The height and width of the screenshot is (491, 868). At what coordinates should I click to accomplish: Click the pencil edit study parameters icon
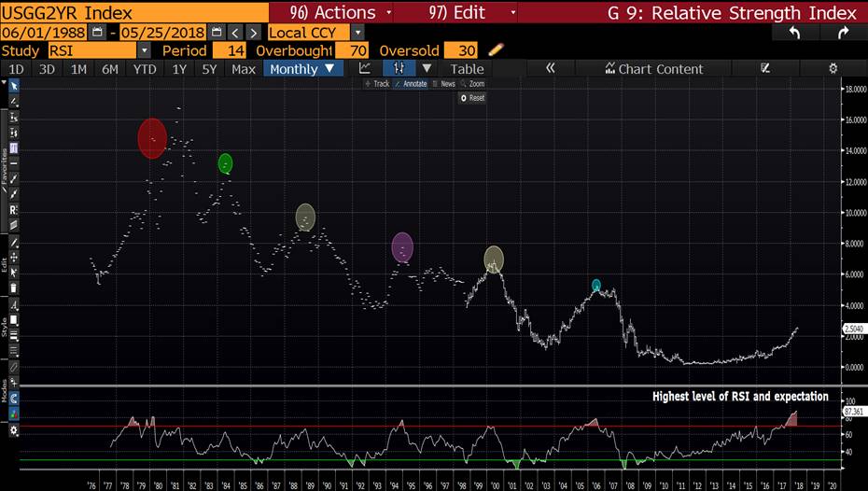pyautogui.click(x=496, y=50)
